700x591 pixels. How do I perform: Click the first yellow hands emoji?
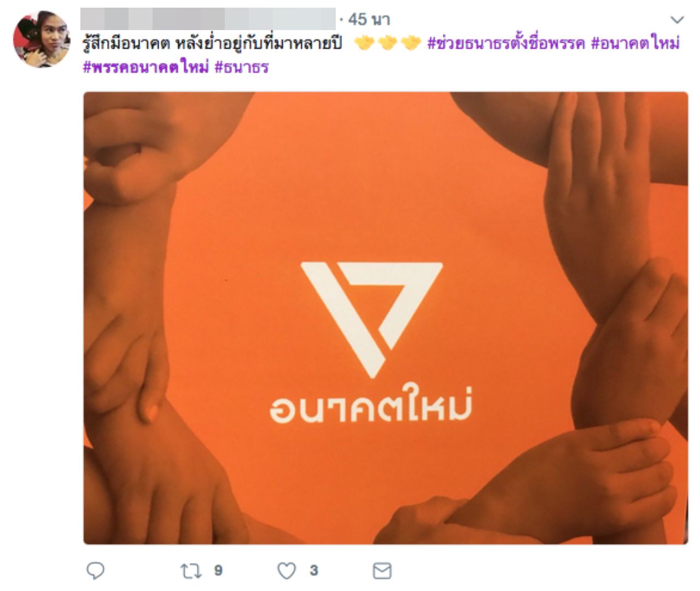pyautogui.click(x=364, y=43)
